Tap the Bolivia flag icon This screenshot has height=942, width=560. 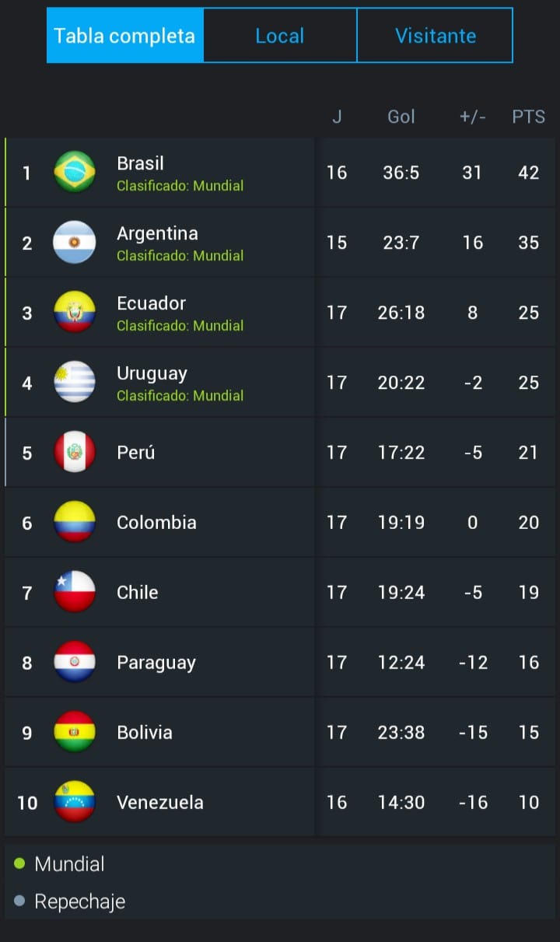tap(75, 732)
